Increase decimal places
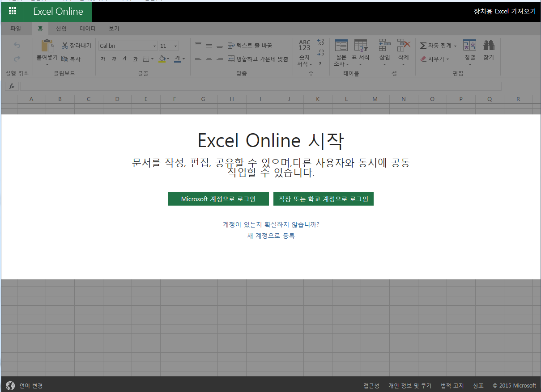Viewport: 541px width, 392px height. coord(320,42)
